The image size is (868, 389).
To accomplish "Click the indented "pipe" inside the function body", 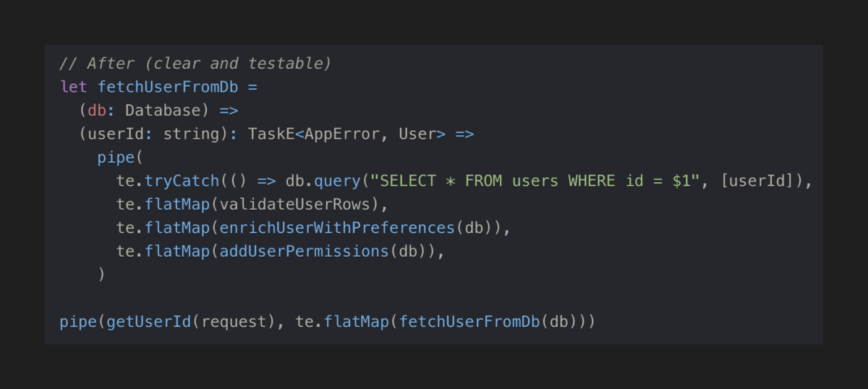I will tap(116, 158).
